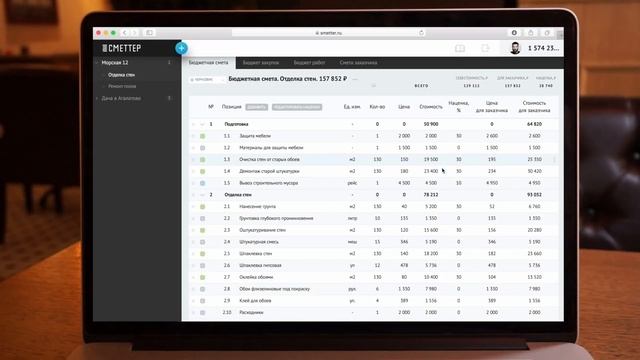Screen dimensions: 640x360
Task: Open the book help icon in header
Action: 460,48
